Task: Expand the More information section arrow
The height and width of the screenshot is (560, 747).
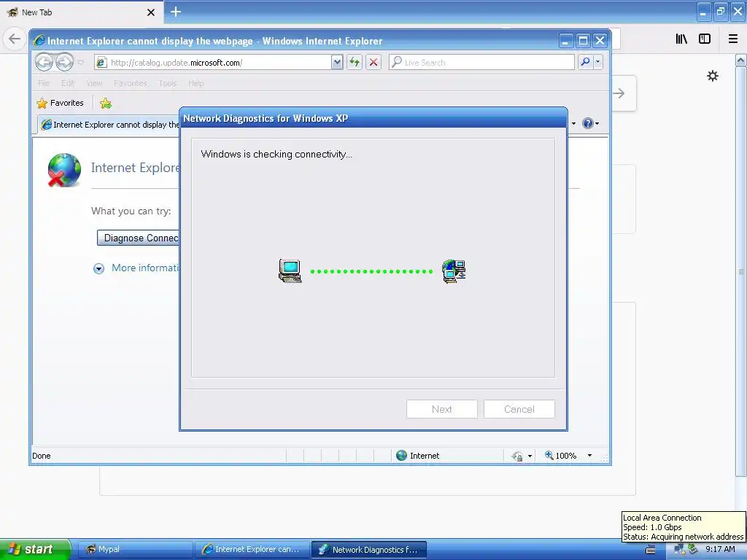Action: [98, 268]
